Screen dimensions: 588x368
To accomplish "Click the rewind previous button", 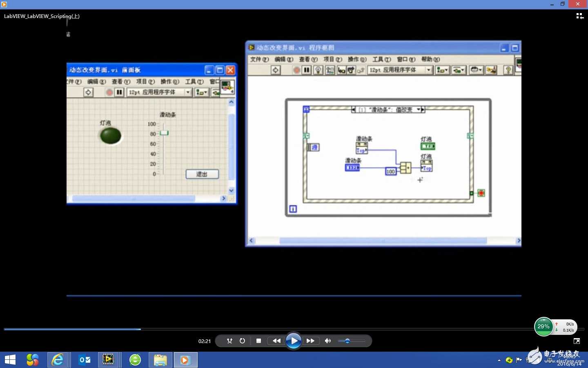I will (x=276, y=341).
